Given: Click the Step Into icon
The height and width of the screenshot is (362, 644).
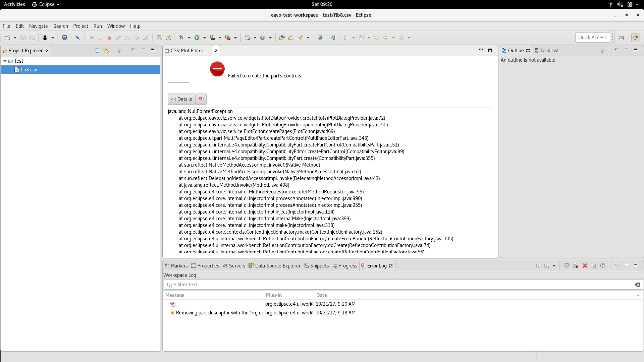Looking at the screenshot, I should click(127, 38).
